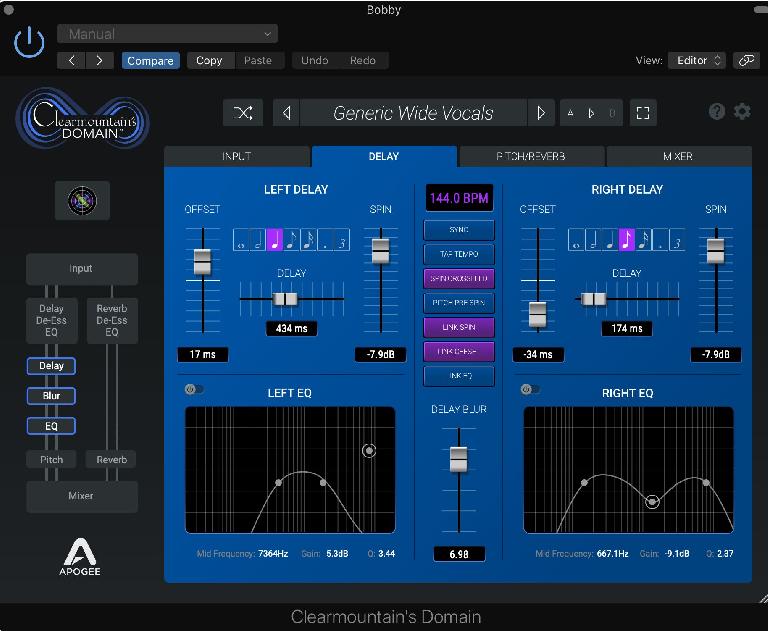
Task: Click previous preset arrow under Manual
Action: coord(72,61)
